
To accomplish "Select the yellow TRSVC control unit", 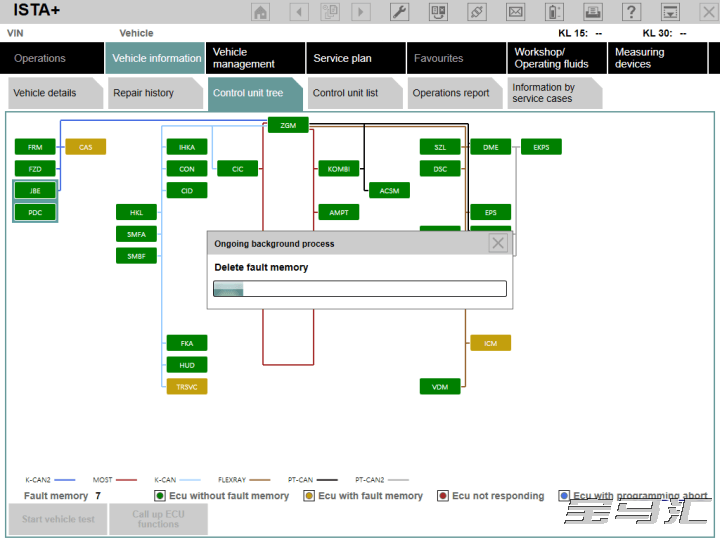I will 187,387.
